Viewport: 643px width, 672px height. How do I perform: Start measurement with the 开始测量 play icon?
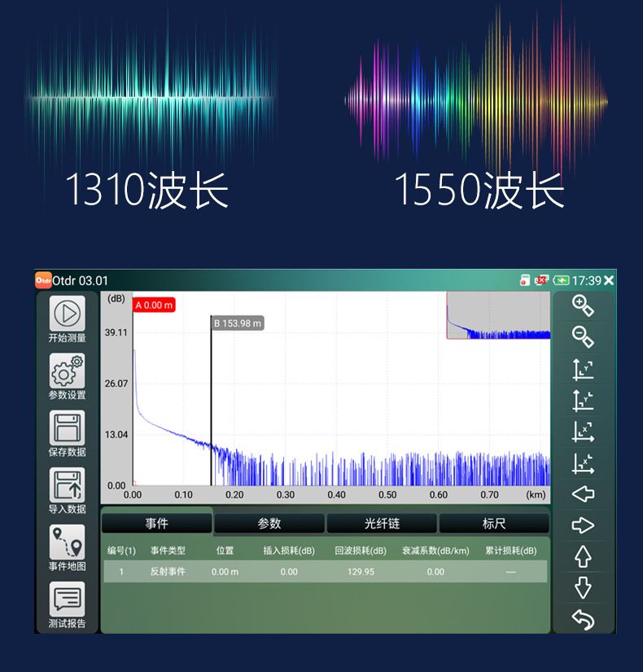[x=68, y=314]
